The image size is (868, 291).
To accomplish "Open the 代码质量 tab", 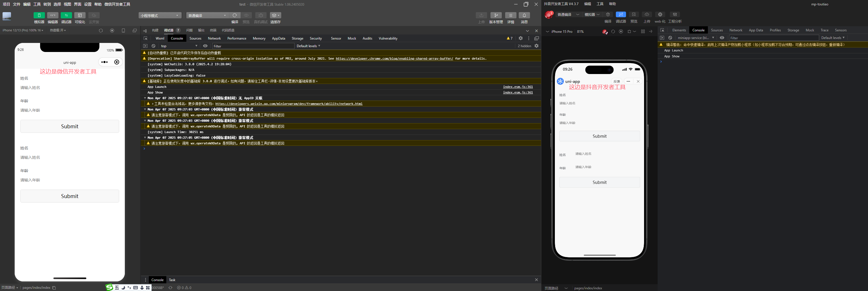I will [228, 30].
